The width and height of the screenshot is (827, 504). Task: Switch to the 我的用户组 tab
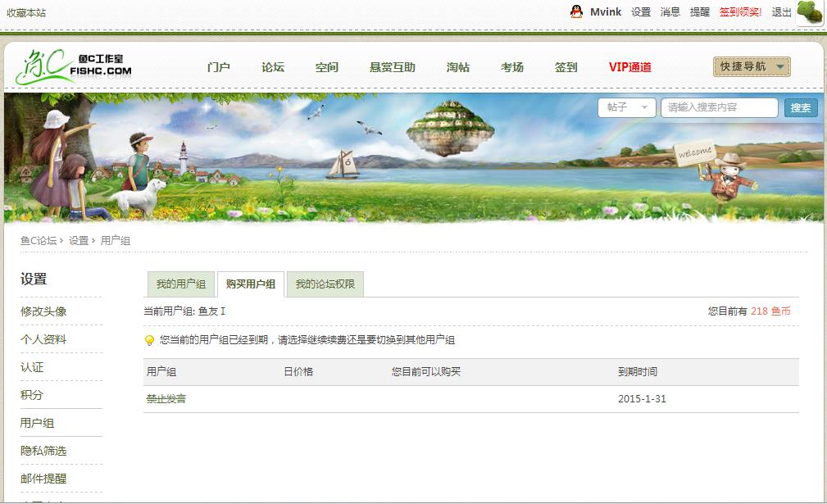point(180,284)
